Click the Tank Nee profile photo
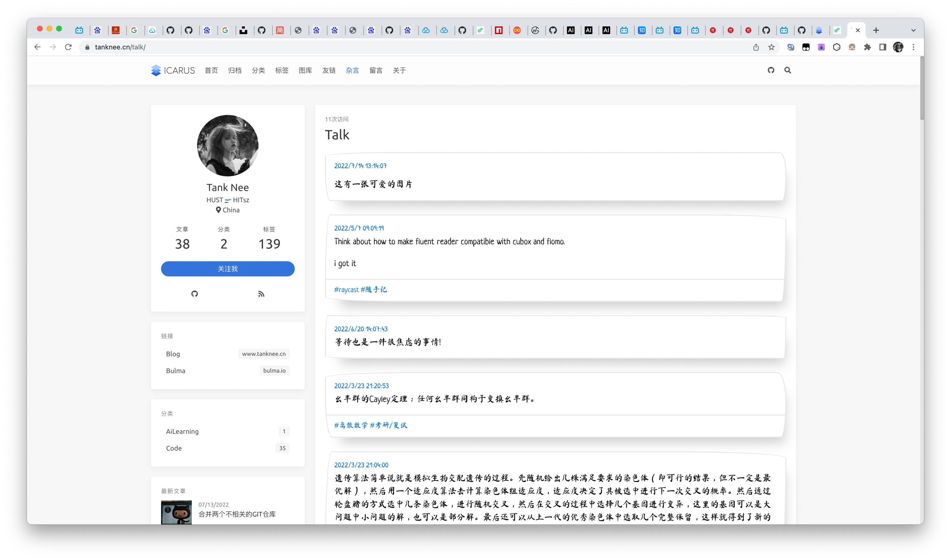Screen dimensions: 951x560 [228, 146]
